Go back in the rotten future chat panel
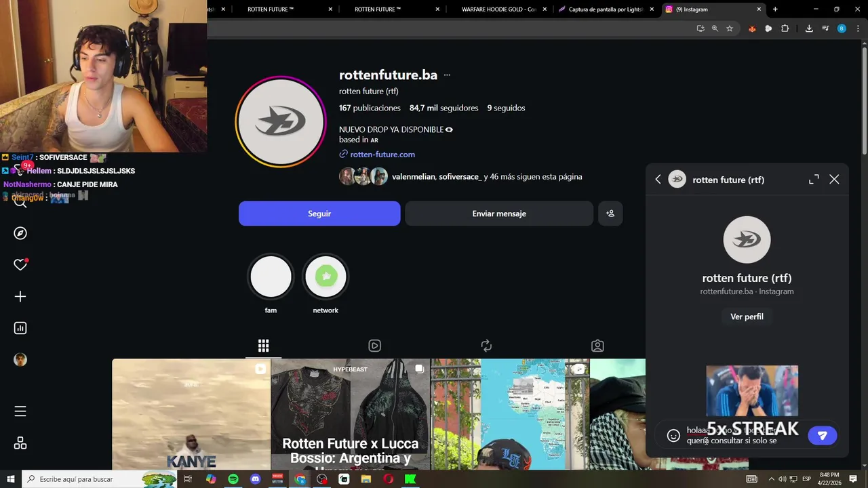The width and height of the screenshot is (868, 488). point(658,180)
